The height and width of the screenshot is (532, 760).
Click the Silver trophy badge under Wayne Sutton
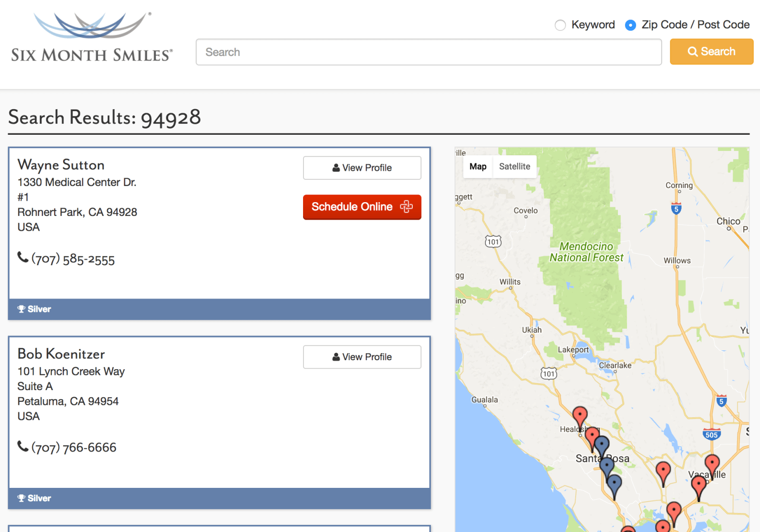[34, 309]
